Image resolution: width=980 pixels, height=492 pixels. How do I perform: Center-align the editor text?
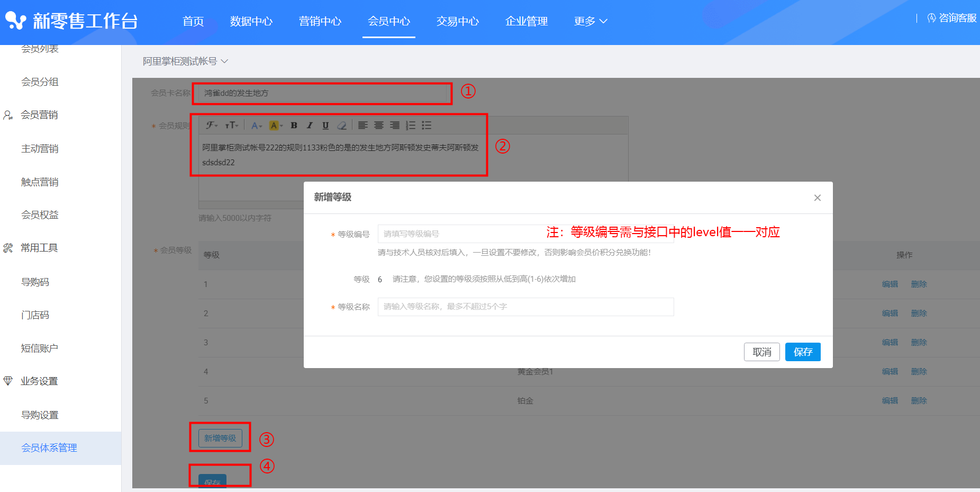379,126
